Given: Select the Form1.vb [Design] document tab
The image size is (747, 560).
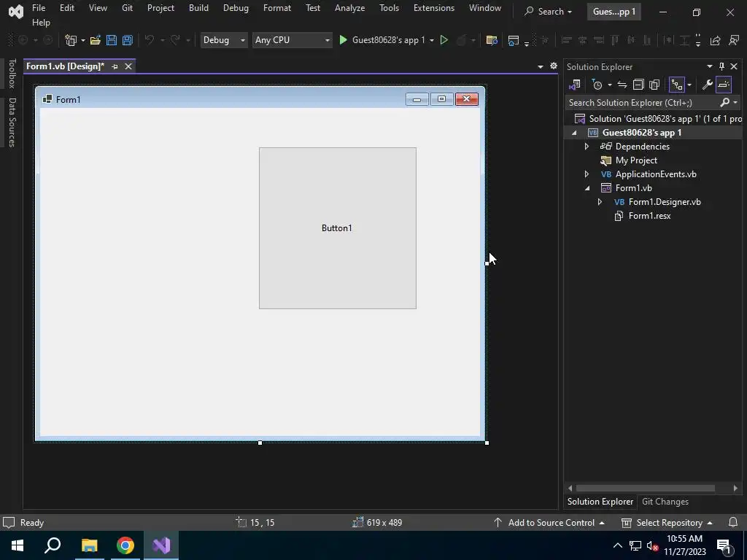Looking at the screenshot, I should click(x=65, y=66).
